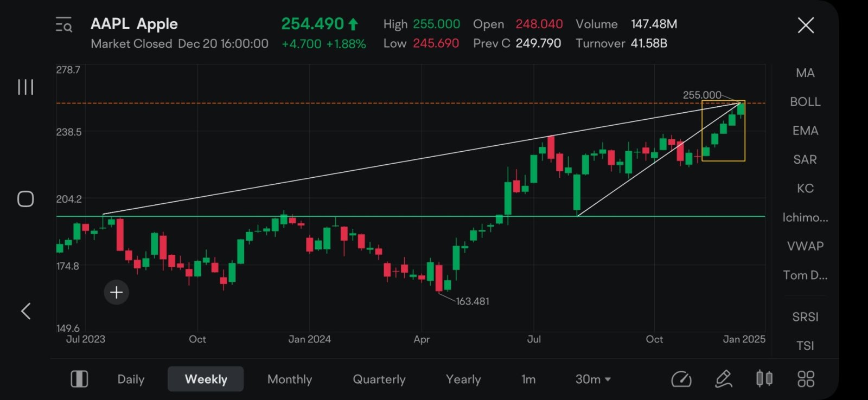Tap the AAPL Apple ticker title
Screen dimensions: 868x400
pos(134,24)
